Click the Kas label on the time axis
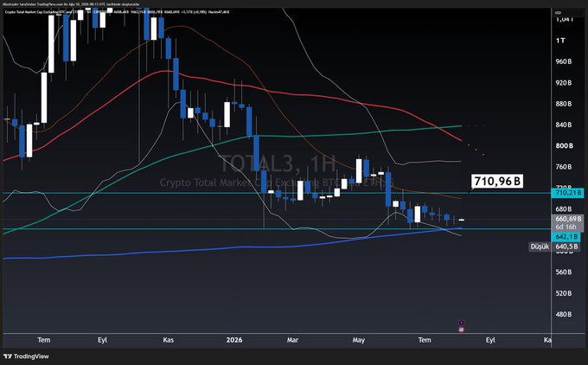The width and height of the screenshot is (588, 365). click(169, 340)
